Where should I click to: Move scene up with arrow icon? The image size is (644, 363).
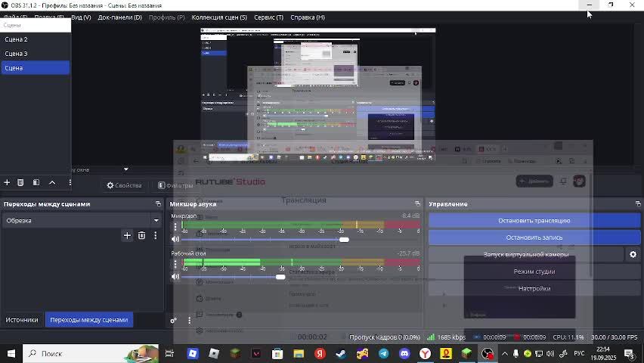coord(53,182)
